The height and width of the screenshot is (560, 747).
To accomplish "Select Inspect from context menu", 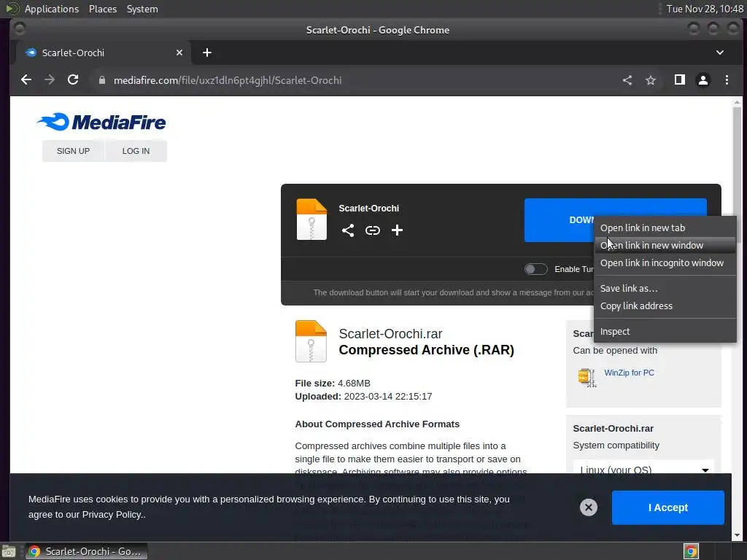I will (665, 332).
